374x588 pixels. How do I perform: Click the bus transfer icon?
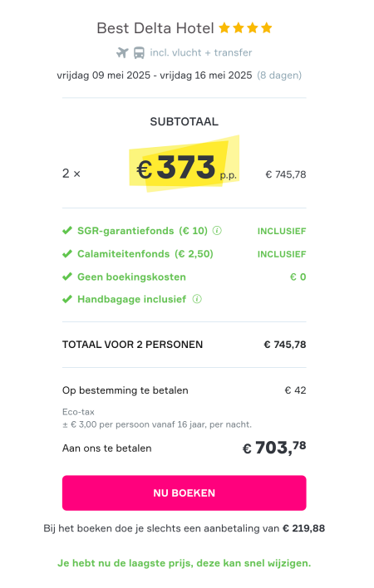[x=139, y=53]
